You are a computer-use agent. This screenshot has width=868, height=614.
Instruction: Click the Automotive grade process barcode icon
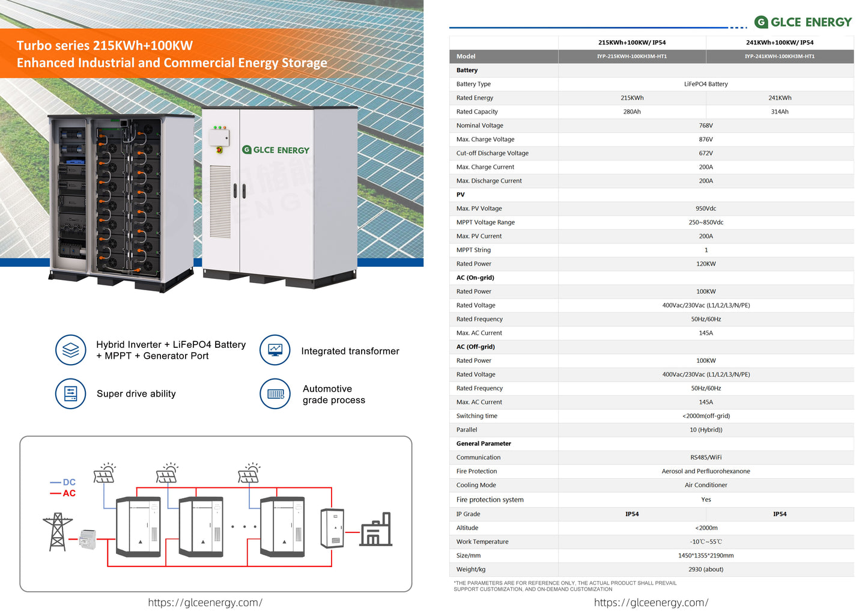275,394
